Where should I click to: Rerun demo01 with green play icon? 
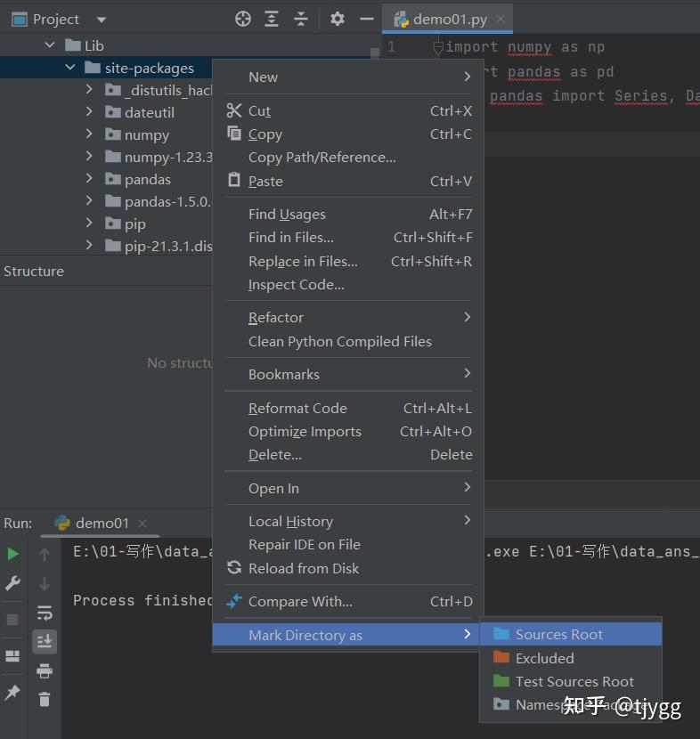tap(12, 554)
